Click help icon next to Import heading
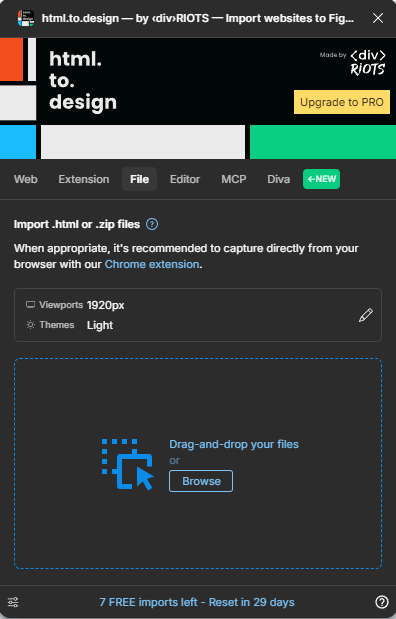The image size is (396, 619). (152, 224)
